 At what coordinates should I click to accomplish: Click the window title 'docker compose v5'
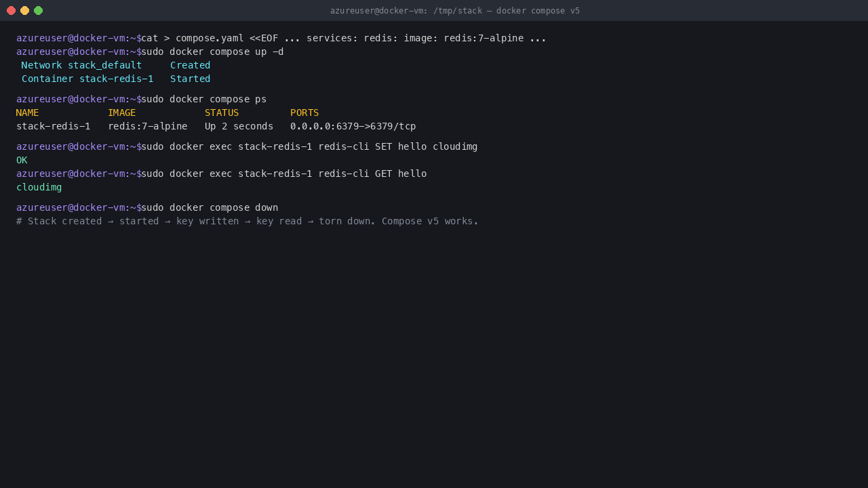455,11
